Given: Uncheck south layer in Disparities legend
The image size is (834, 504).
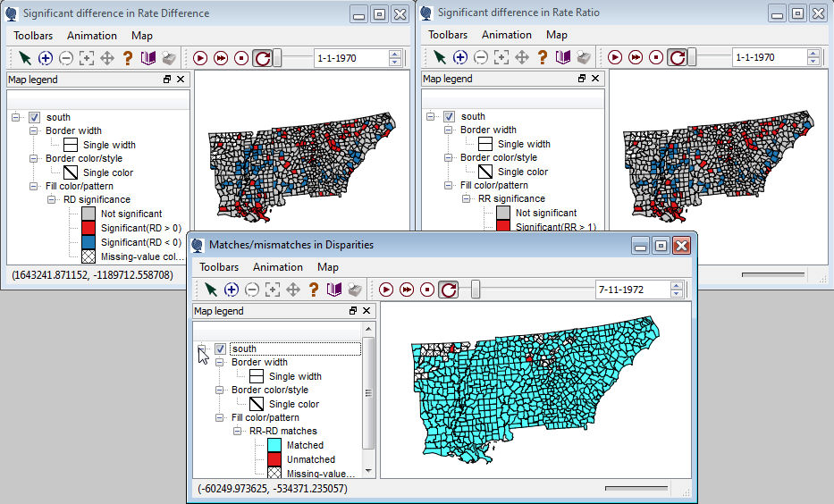Looking at the screenshot, I should [x=220, y=349].
